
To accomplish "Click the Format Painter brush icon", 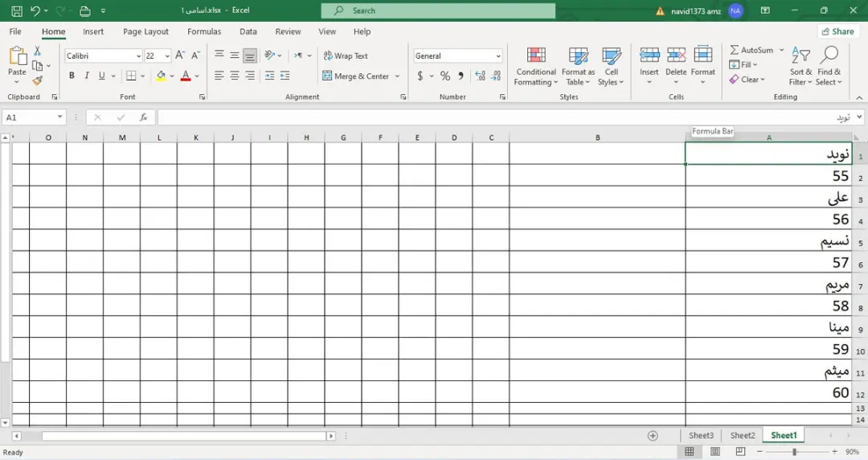I will click(x=37, y=81).
